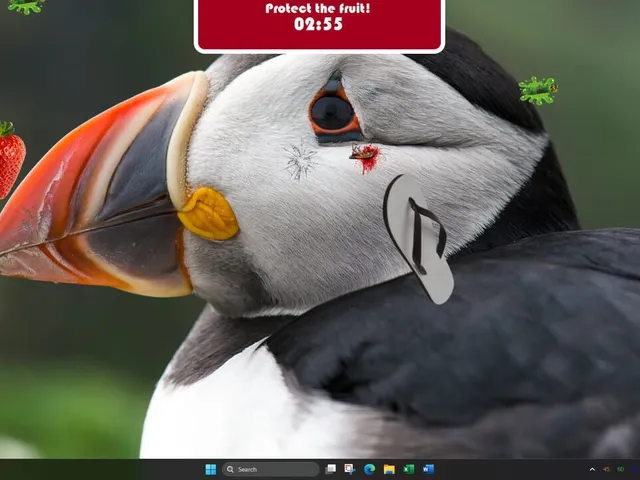Screen dimensions: 640x480
Task: Click the taskbar Search box
Action: [x=271, y=469]
